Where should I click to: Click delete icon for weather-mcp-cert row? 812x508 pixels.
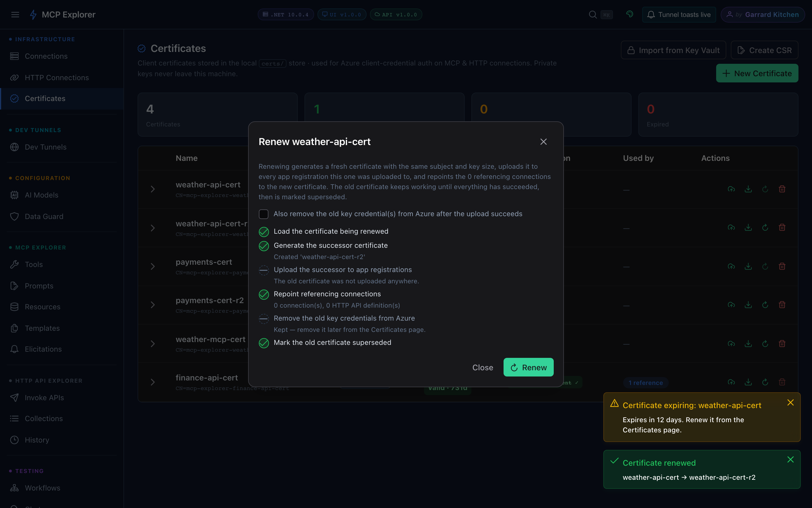pos(782,344)
